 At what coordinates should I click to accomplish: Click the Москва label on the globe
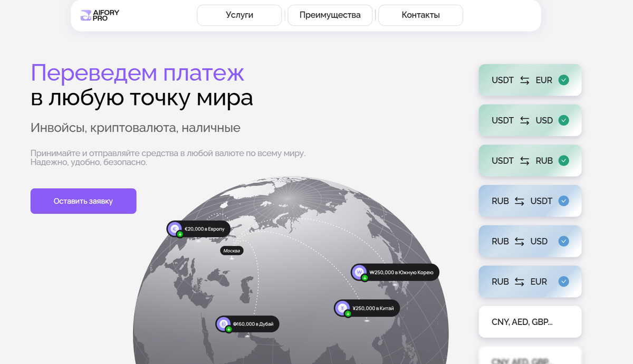click(231, 250)
